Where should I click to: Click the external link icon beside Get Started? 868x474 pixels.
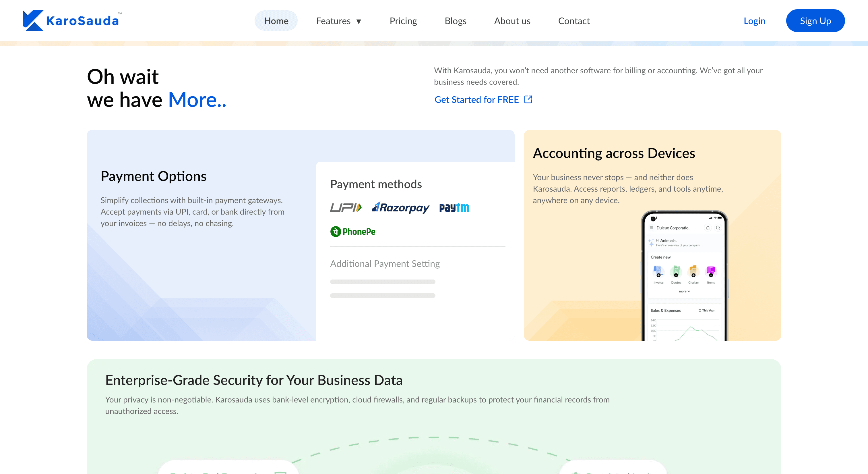point(528,99)
